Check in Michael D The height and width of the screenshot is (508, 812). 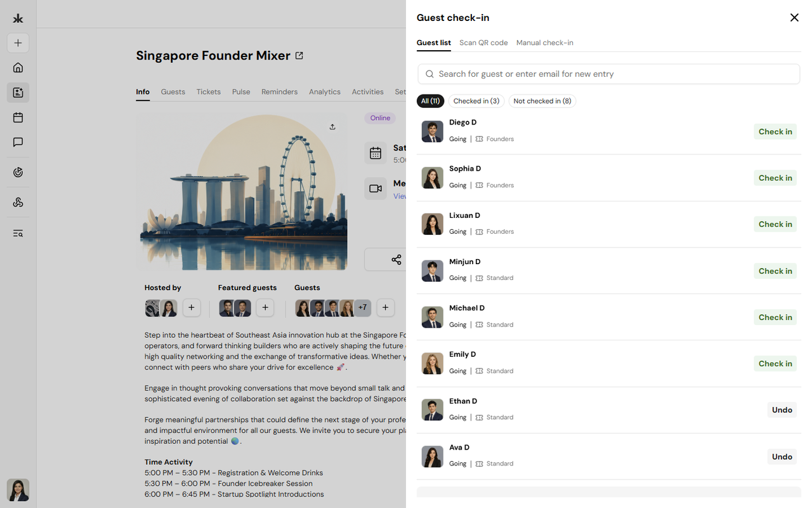click(x=775, y=317)
